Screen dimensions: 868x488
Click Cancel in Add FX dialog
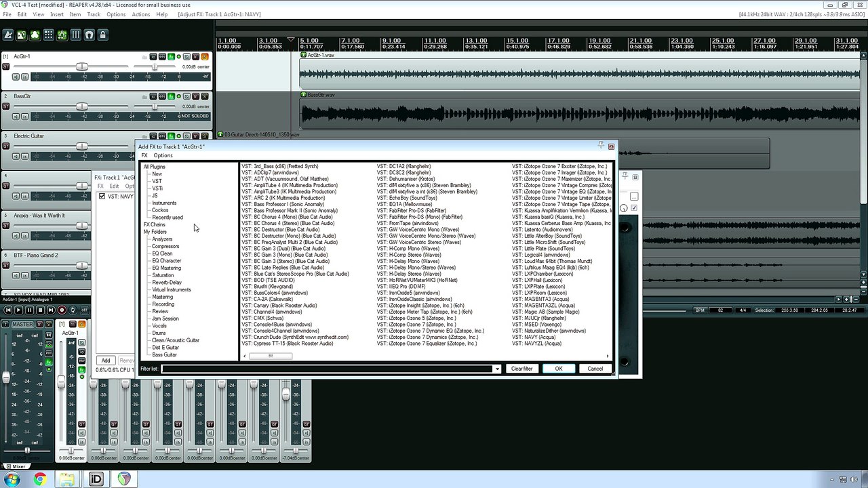pos(595,369)
